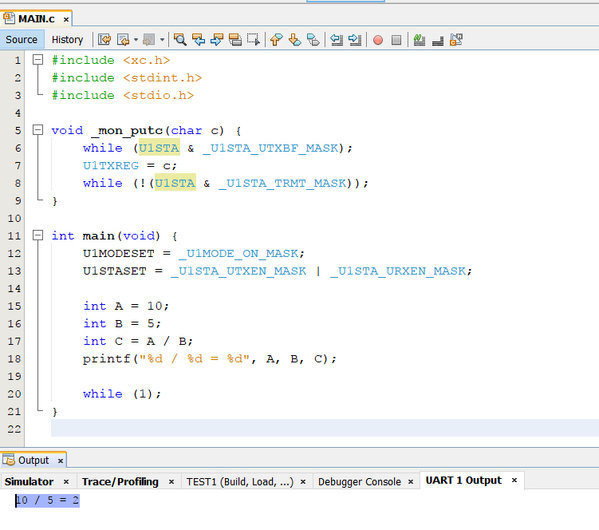Close the Output panel
The height and width of the screenshot is (530, 599).
(x=60, y=461)
